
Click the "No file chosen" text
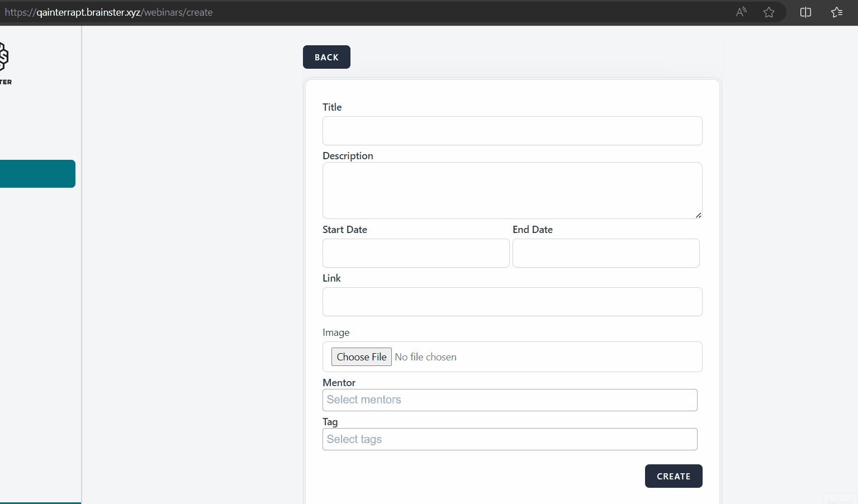pyautogui.click(x=425, y=357)
